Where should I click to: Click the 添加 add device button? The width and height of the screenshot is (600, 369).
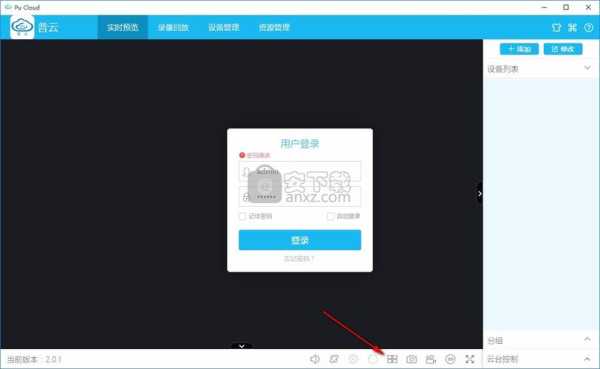(519, 49)
